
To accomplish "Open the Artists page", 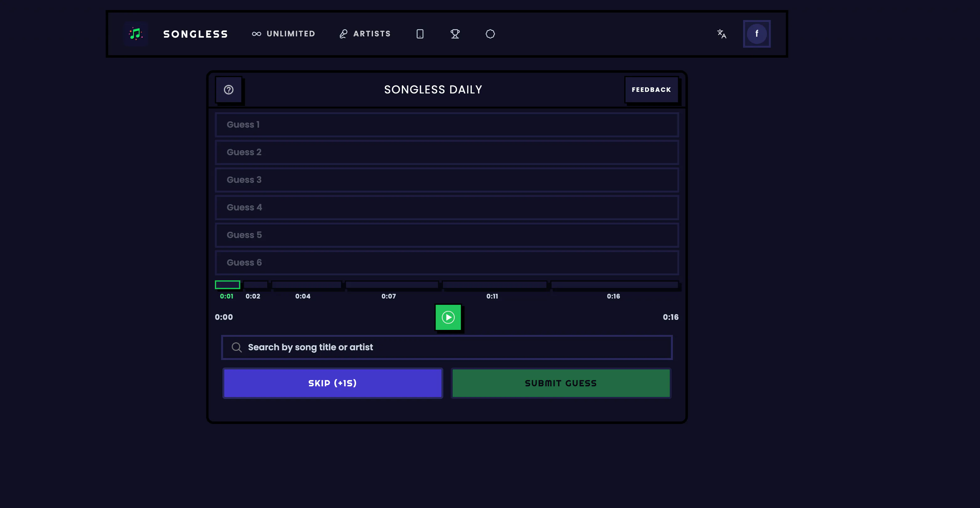I will [365, 34].
